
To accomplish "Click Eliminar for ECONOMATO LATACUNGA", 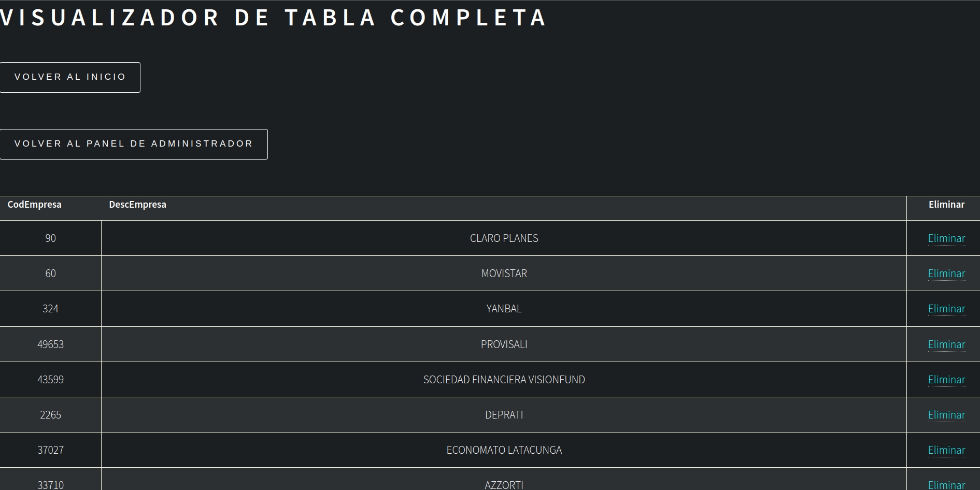I will pos(946,450).
